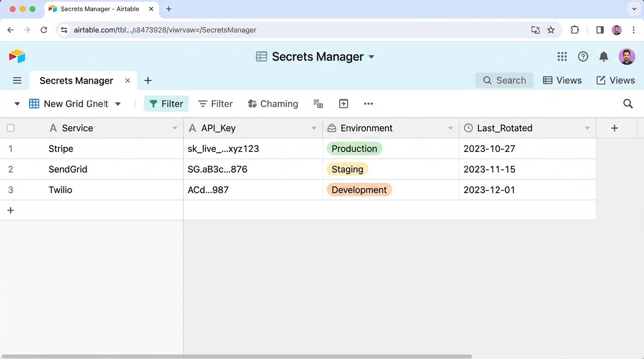Select the Production environment tag on Stripe row
Viewport: 644px width, 359px height.
point(354,148)
